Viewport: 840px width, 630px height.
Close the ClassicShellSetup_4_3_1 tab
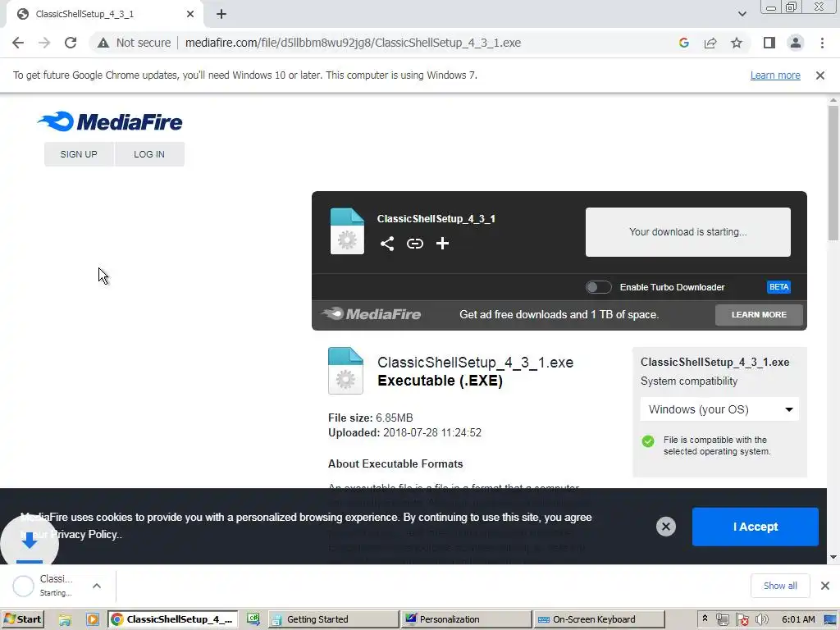pos(190,15)
